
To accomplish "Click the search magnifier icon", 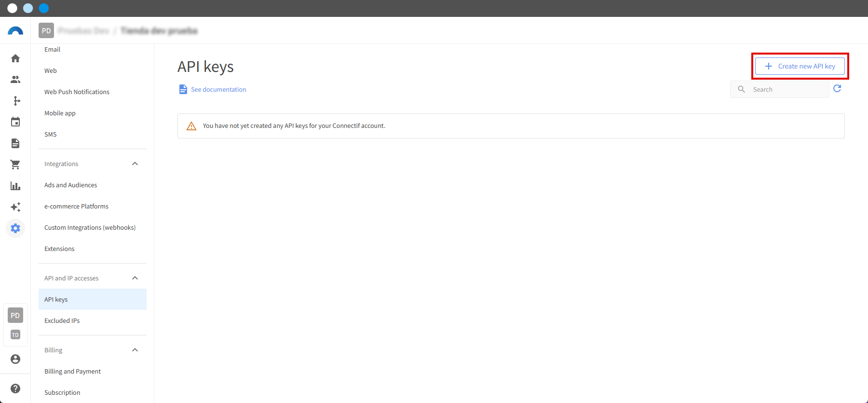I will coord(742,89).
